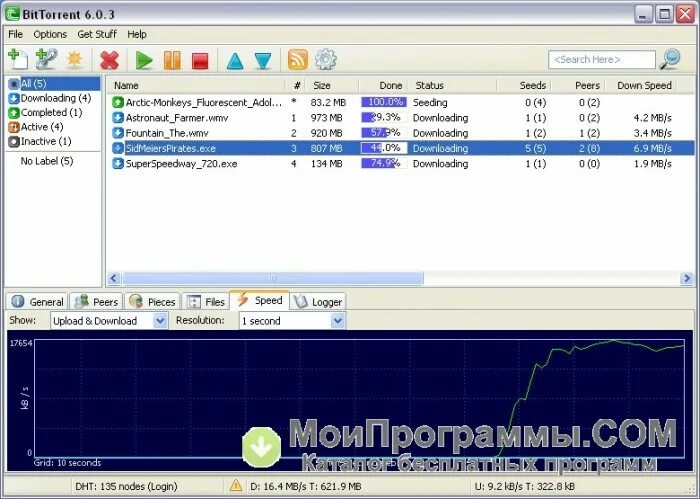Select the All (5) category
700x499 pixels.
coord(54,83)
